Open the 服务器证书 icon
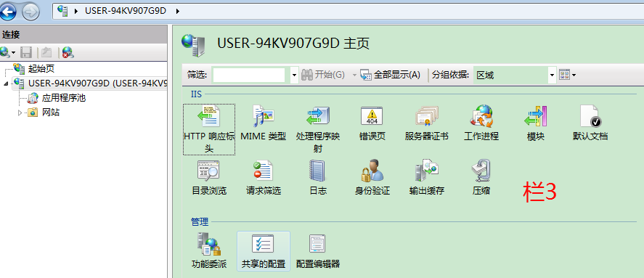Viewport: 644px width, 278px height. (x=427, y=116)
